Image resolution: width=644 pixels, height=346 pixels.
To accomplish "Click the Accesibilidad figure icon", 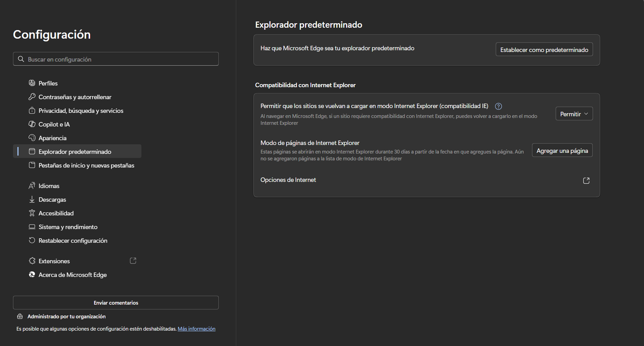I will [x=32, y=213].
